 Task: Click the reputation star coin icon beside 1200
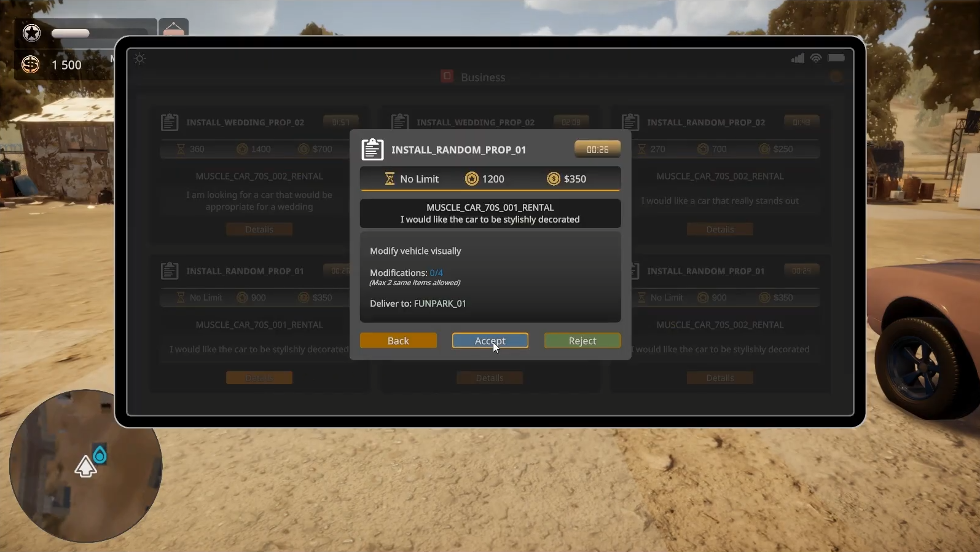pos(471,179)
